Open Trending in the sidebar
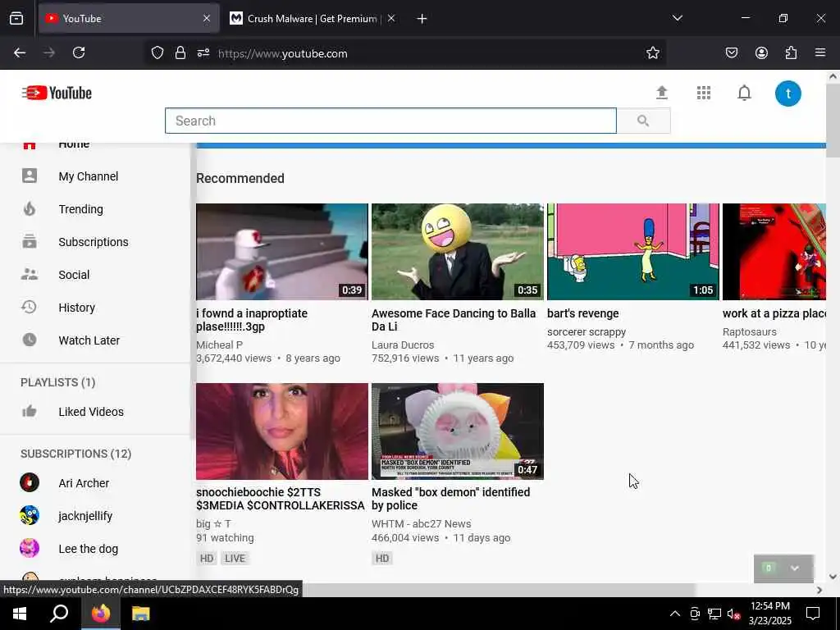The height and width of the screenshot is (630, 840). click(81, 209)
